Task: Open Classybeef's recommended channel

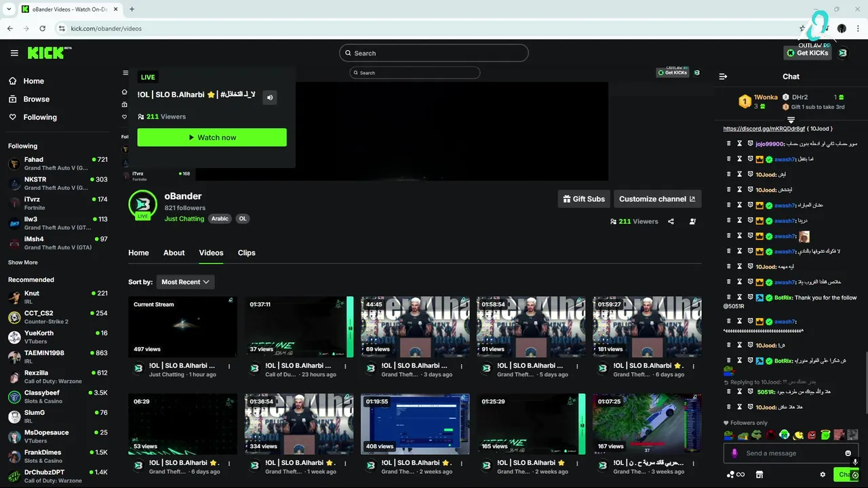Action: (x=58, y=396)
